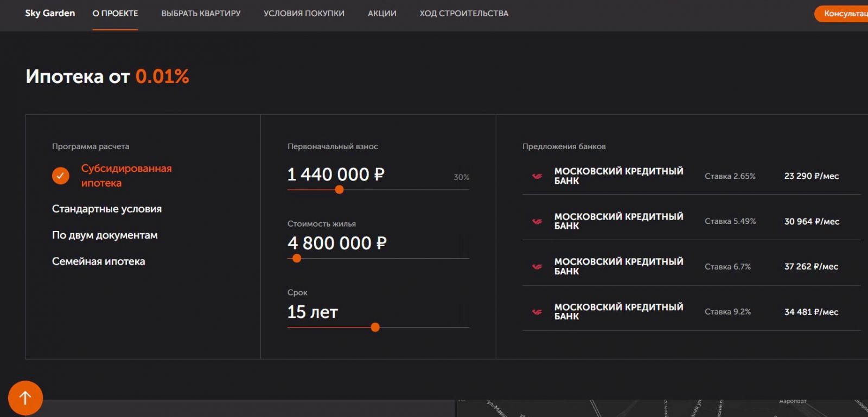
Task: Open the ХОД СТРОИТЕЛЬСТВА menu item
Action: pos(464,14)
